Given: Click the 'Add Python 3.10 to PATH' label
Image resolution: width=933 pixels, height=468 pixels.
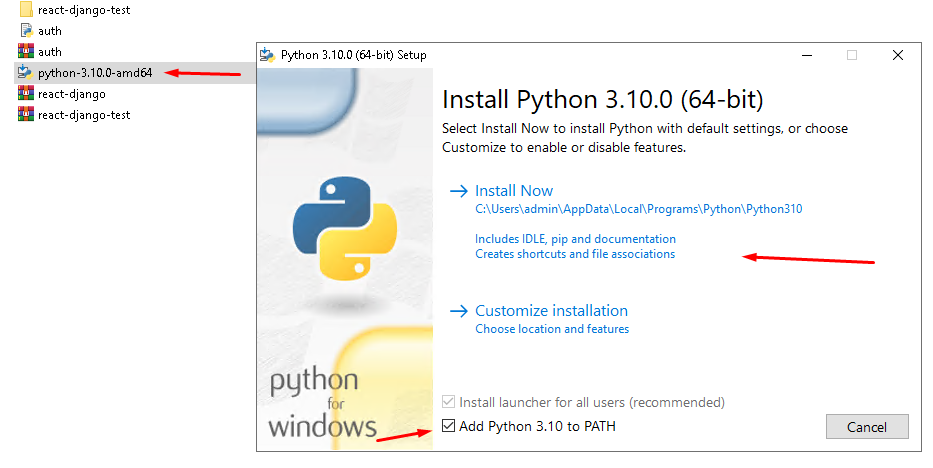Looking at the screenshot, I should point(537,426).
